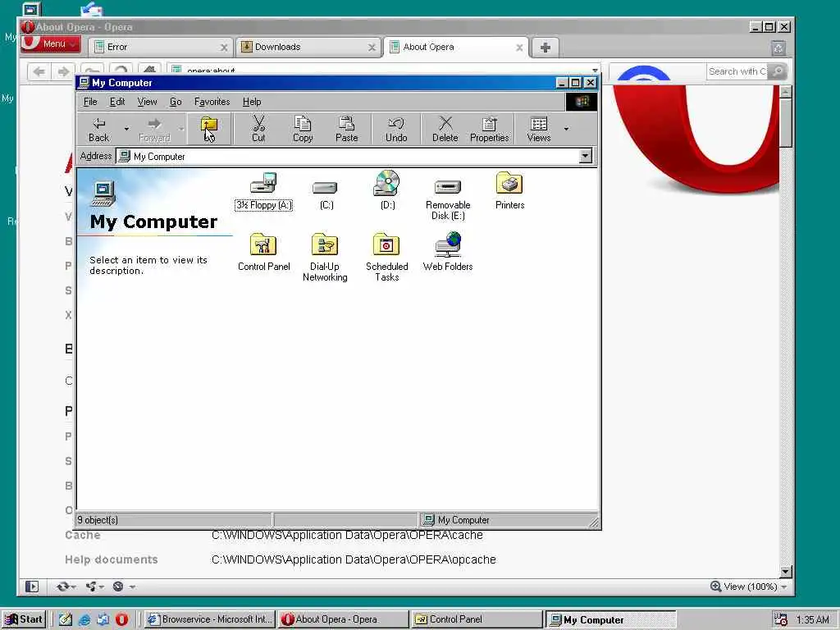Screen dimensions: 840x630
Task: Click the Opera search field
Action: tap(737, 71)
